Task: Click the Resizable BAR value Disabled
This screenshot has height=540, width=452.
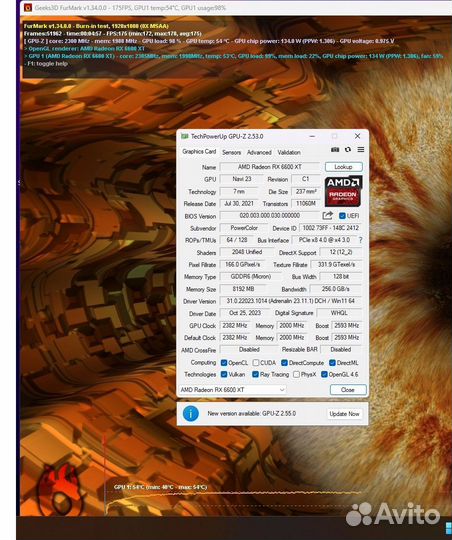Action: pyautogui.click(x=341, y=350)
